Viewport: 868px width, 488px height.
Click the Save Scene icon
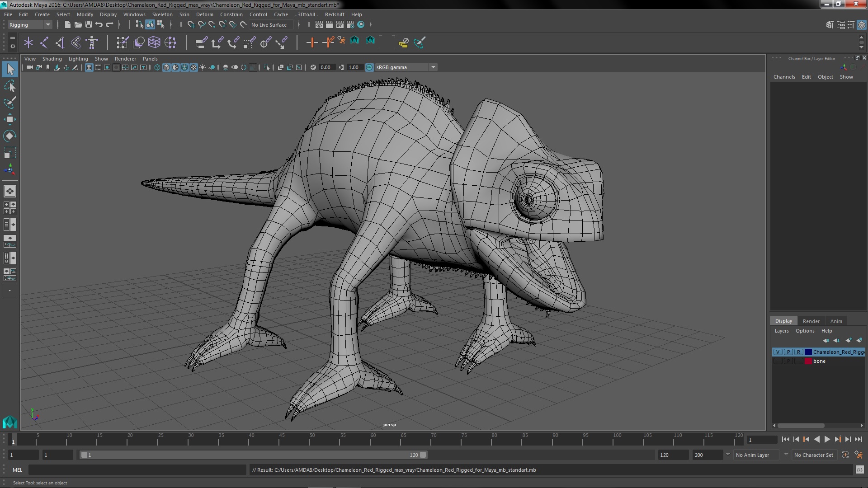(x=89, y=25)
